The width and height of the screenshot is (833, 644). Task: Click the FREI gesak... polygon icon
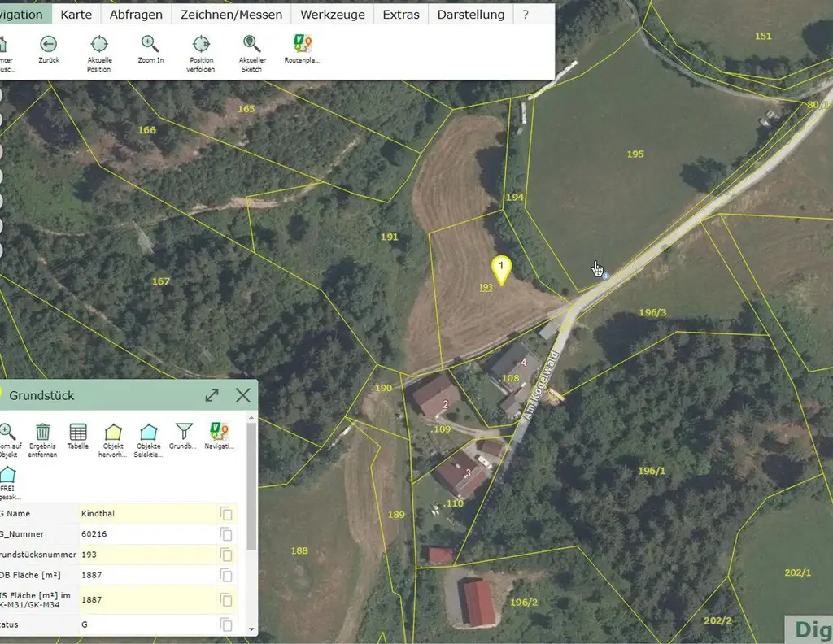pyautogui.click(x=7, y=474)
